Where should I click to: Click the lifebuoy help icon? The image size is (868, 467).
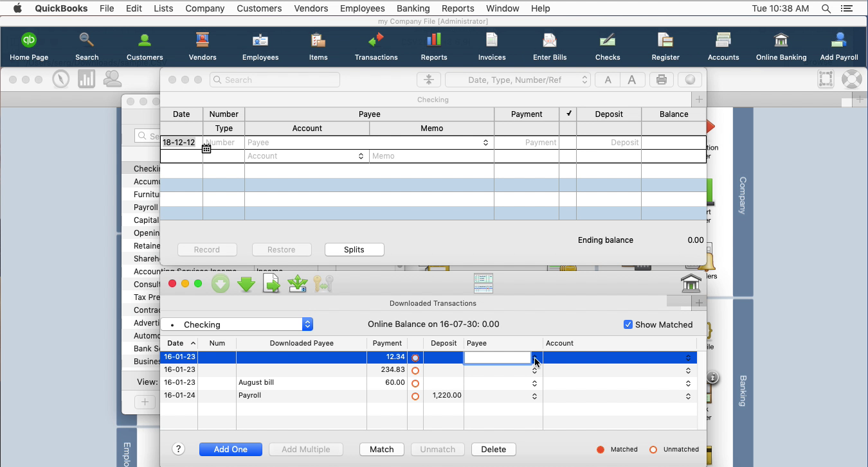(x=851, y=79)
